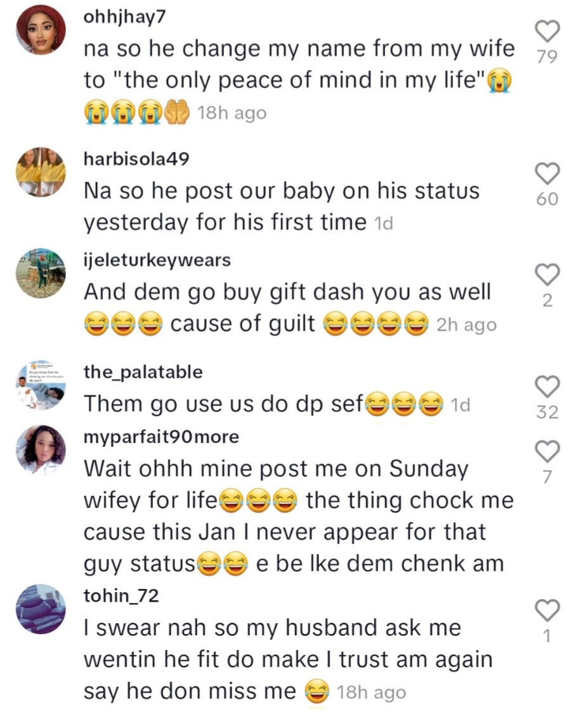Go to username myparfait90more
The height and width of the screenshot is (728, 583).
162,437
